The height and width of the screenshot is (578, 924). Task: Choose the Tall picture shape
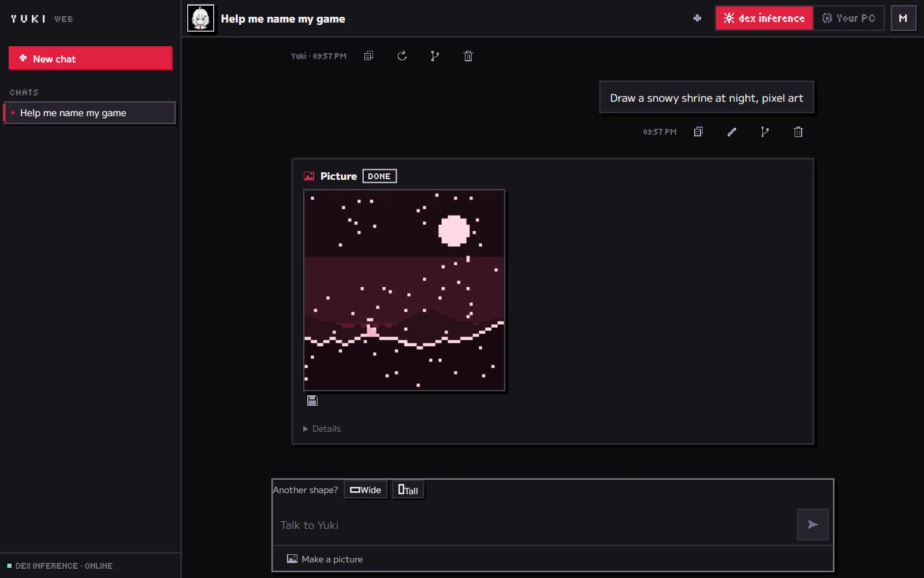click(x=408, y=490)
